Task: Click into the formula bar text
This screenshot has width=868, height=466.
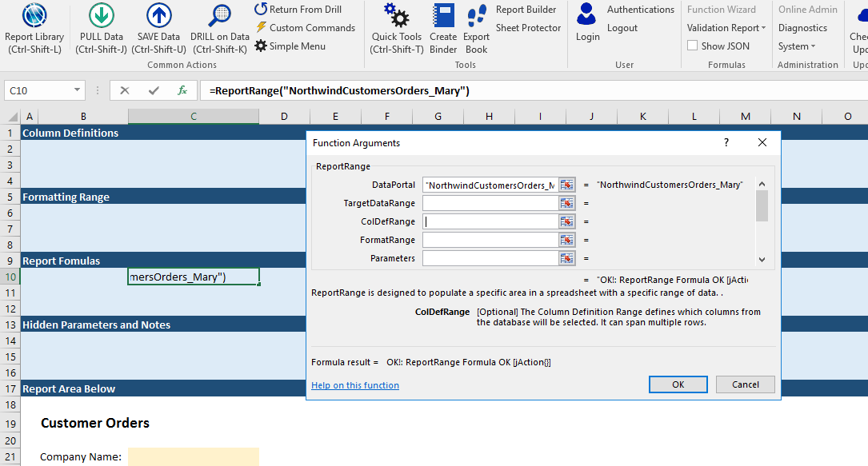Action: 339,90
